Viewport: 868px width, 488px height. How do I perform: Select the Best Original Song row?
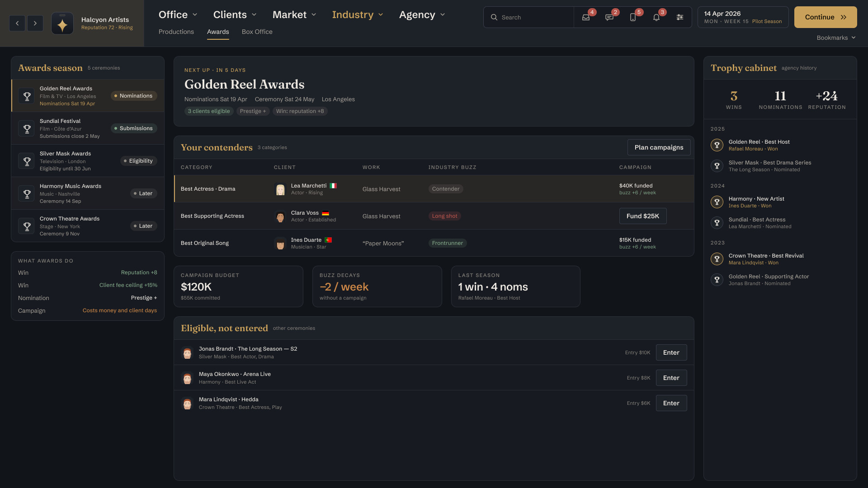tap(434, 243)
